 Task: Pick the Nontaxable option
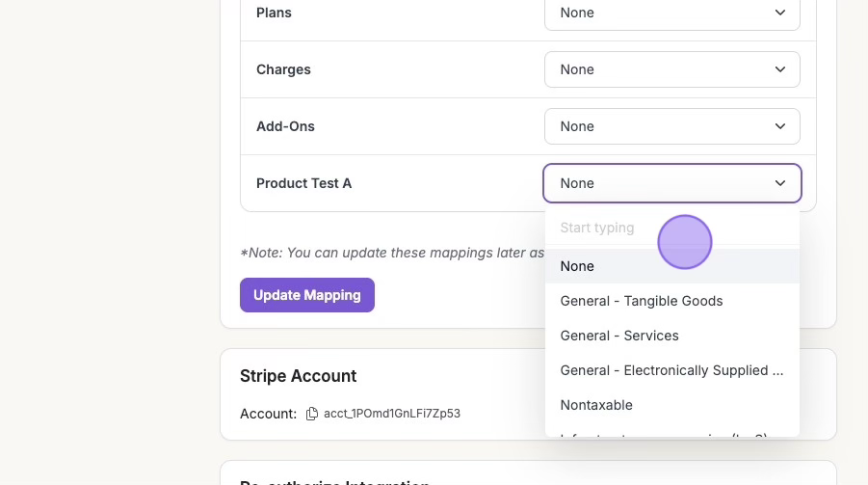(596, 405)
